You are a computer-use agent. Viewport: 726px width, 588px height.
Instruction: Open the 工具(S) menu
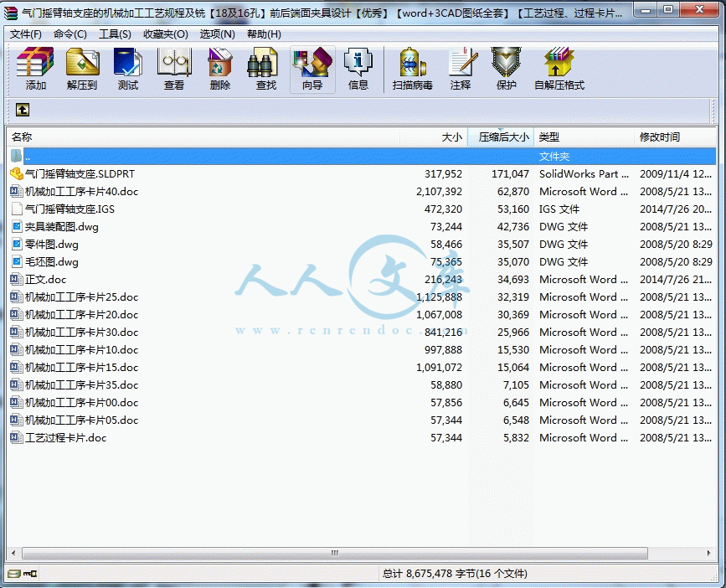click(x=115, y=34)
